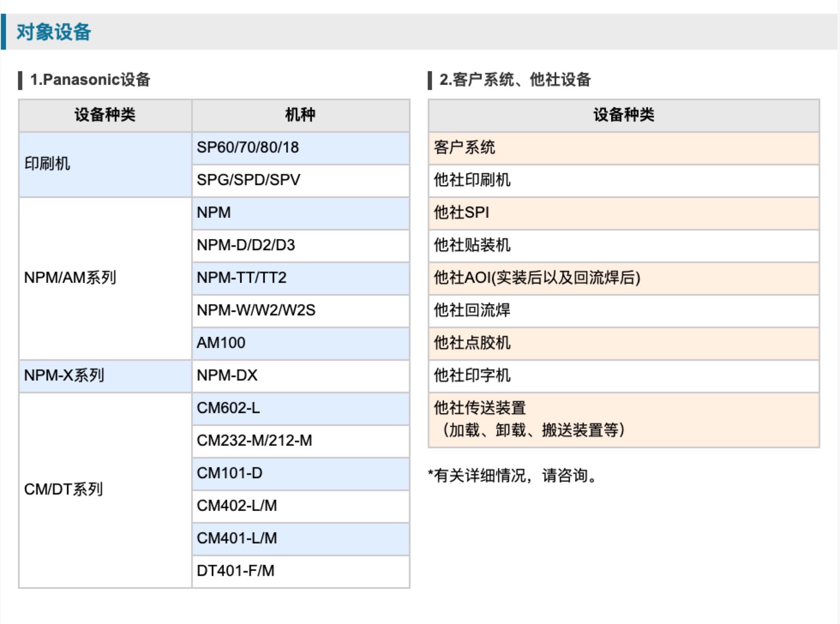This screenshot has height=624, width=840.
Task: Select the AM100 model cell
Action: click(x=300, y=343)
